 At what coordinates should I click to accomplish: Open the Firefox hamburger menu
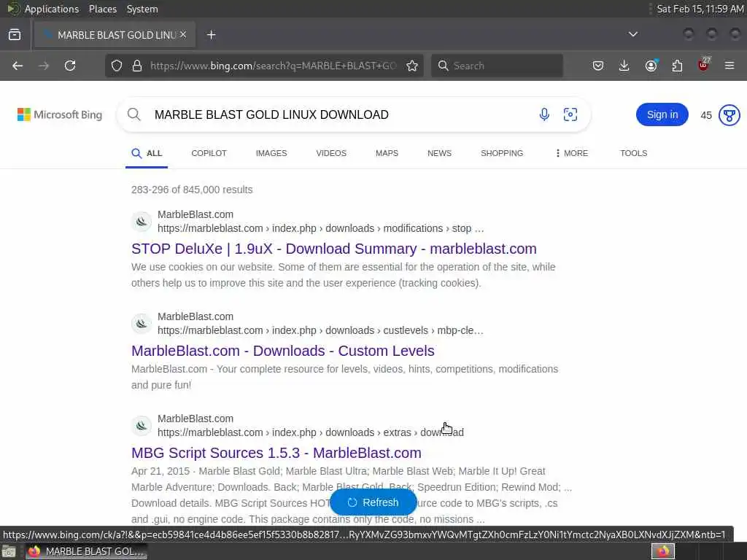tap(729, 66)
